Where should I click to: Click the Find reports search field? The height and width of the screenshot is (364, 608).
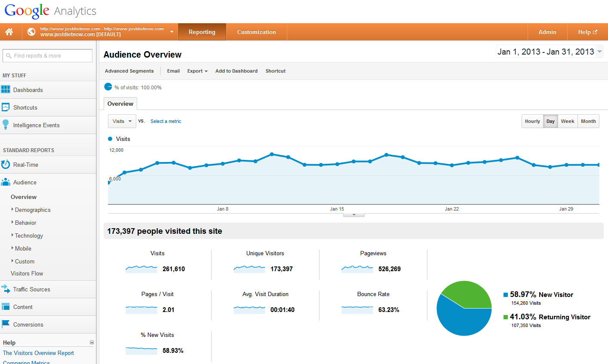pyautogui.click(x=48, y=55)
